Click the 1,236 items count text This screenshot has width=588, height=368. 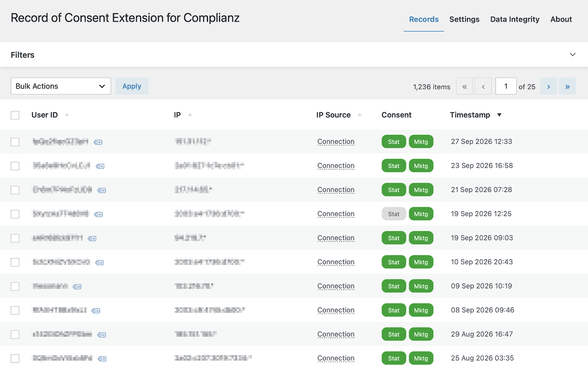click(432, 87)
